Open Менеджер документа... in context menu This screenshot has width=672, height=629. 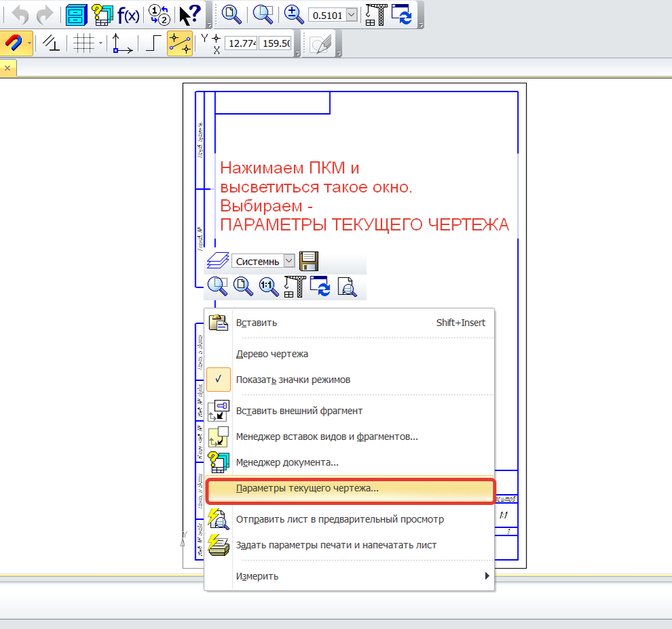(349, 462)
